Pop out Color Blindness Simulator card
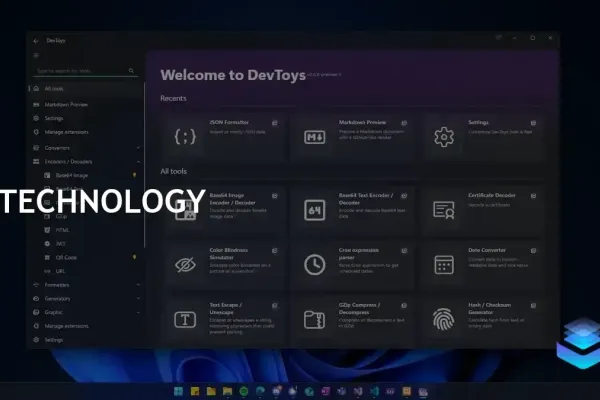 [275, 251]
